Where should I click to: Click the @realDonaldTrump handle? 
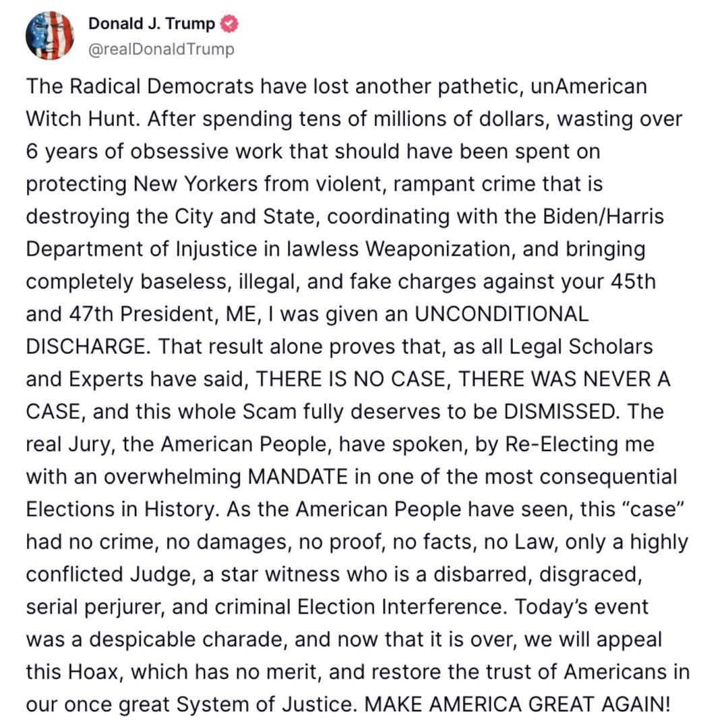[161, 49]
